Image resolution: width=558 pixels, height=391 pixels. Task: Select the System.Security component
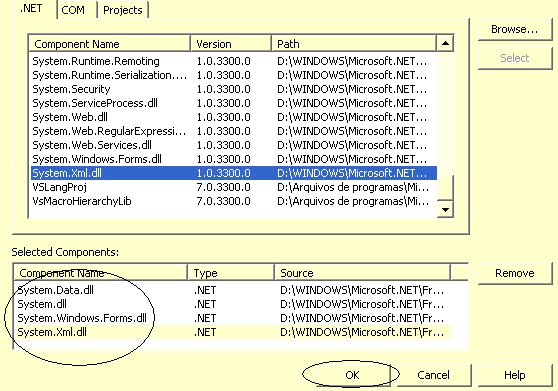pos(233,89)
